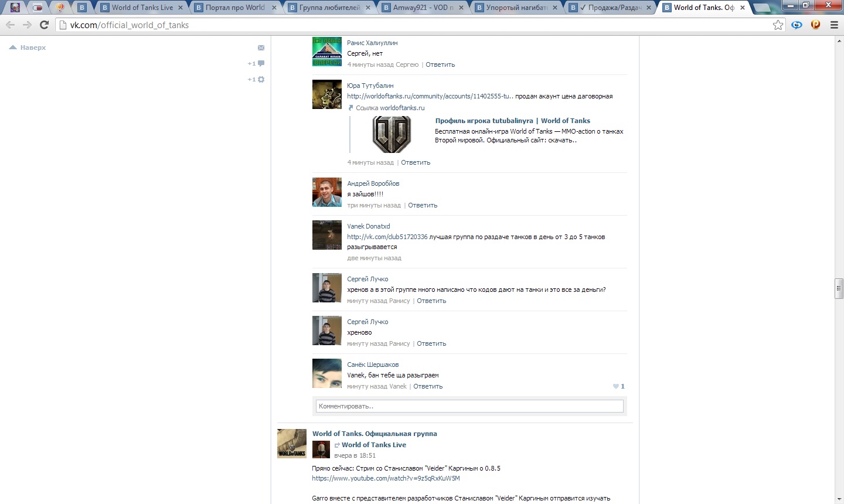The image size is (844, 504).
Task: Click the 'Комментировать..' comment field
Action: pyautogui.click(x=469, y=406)
